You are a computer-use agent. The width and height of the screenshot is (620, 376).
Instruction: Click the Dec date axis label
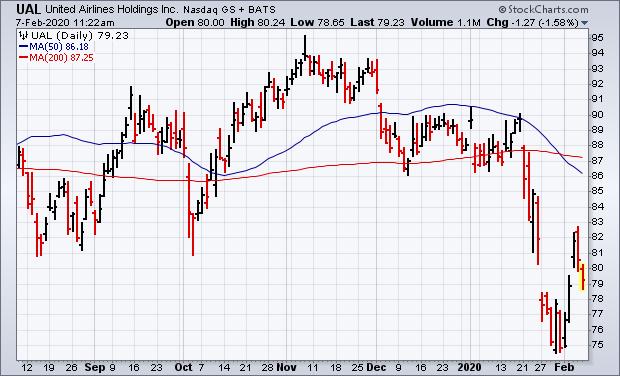point(376,367)
